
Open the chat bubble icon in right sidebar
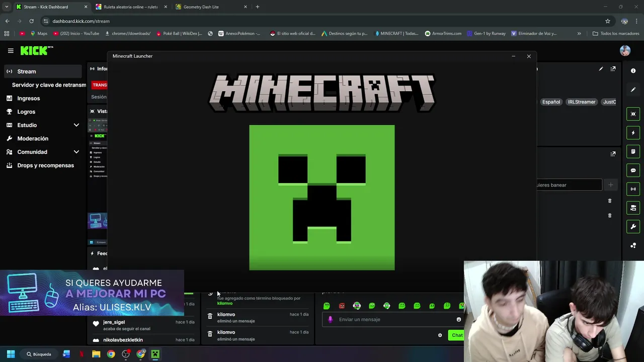pyautogui.click(x=633, y=170)
